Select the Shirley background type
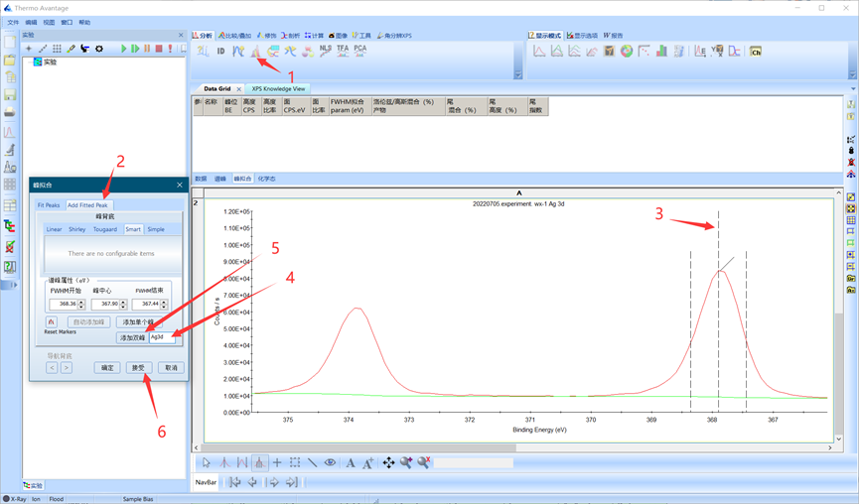 click(x=76, y=229)
